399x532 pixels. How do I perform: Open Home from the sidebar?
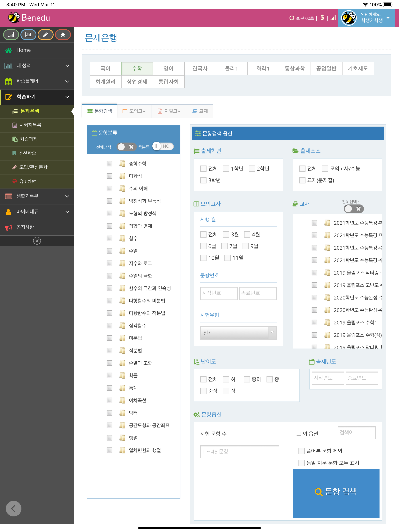pos(37,50)
